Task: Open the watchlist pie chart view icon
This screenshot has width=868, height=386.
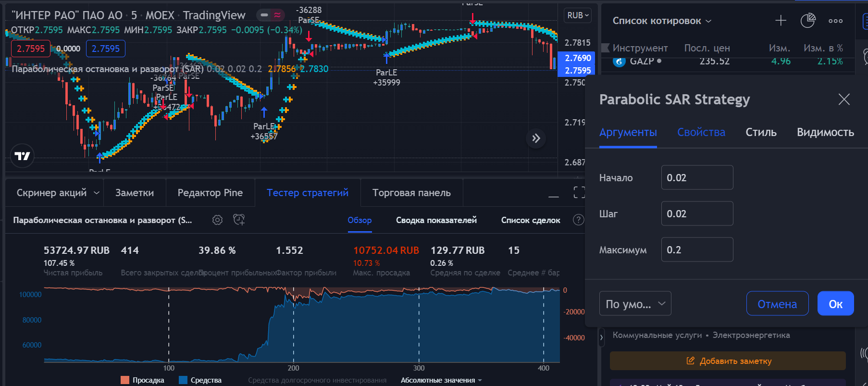Action: (808, 21)
